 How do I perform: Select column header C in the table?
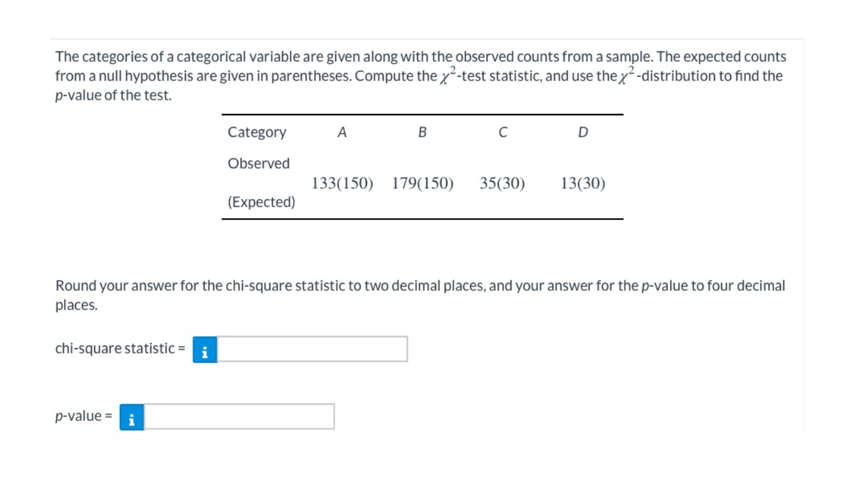point(503,132)
